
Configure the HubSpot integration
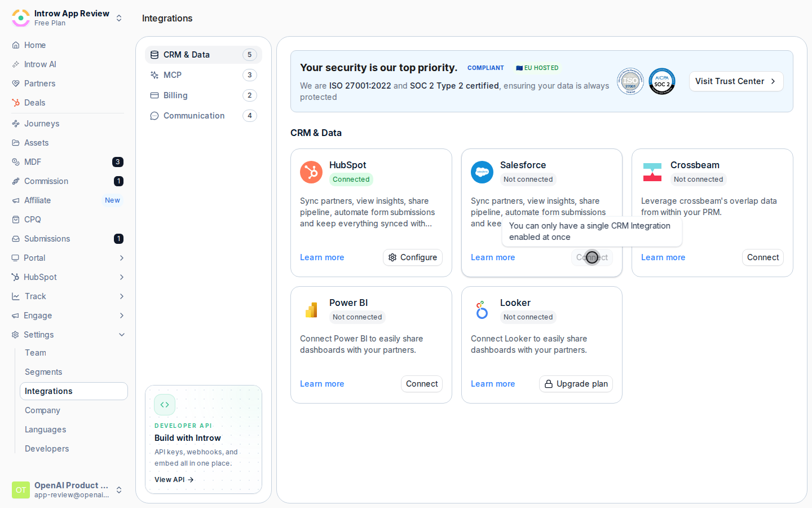(413, 257)
